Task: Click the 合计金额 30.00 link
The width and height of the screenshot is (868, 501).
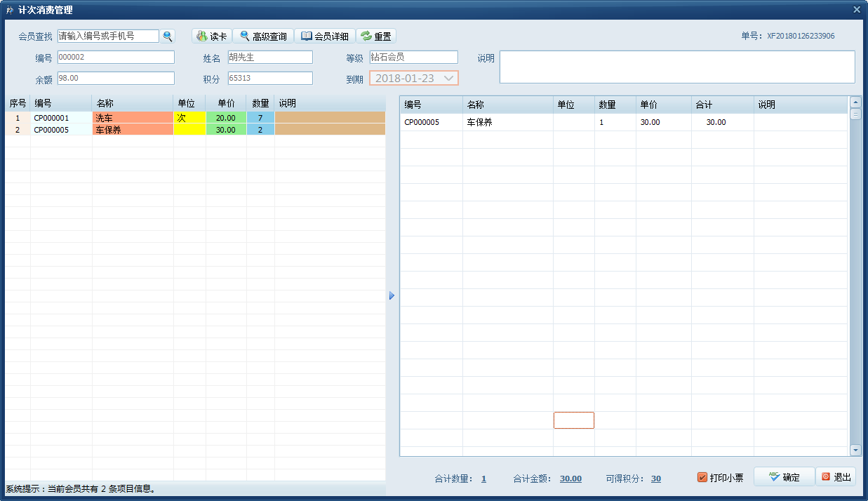Action: (x=570, y=479)
